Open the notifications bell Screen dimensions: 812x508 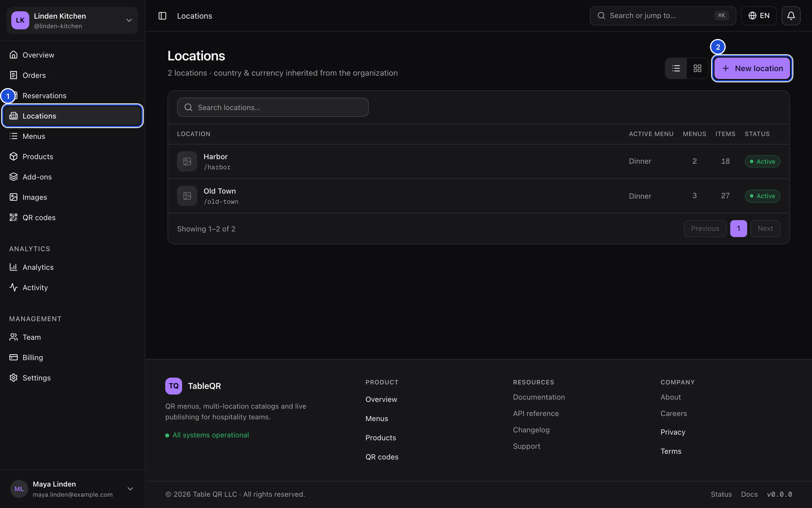pos(791,16)
